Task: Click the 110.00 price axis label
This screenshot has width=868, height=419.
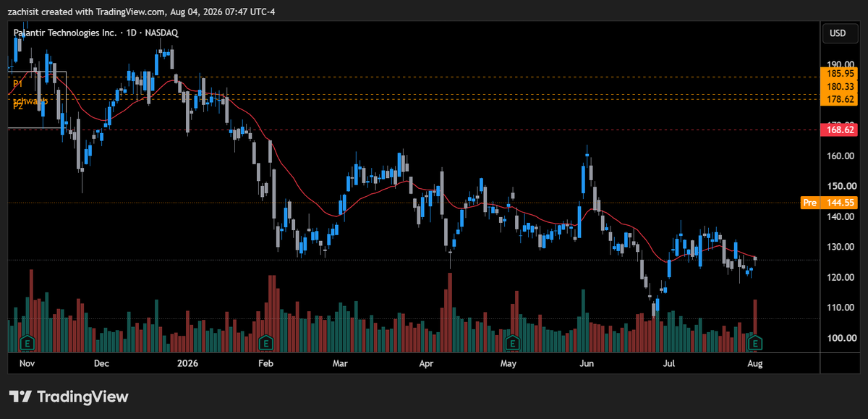Action: coord(841,308)
